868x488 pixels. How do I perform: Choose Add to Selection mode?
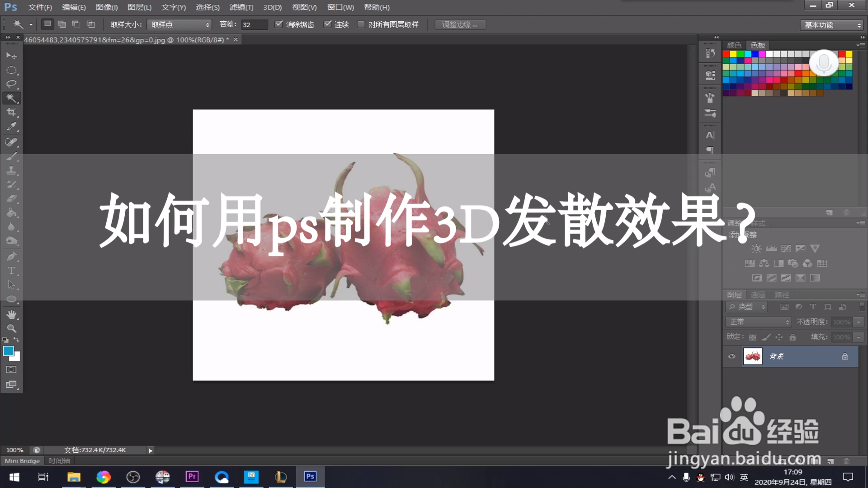pos(62,24)
